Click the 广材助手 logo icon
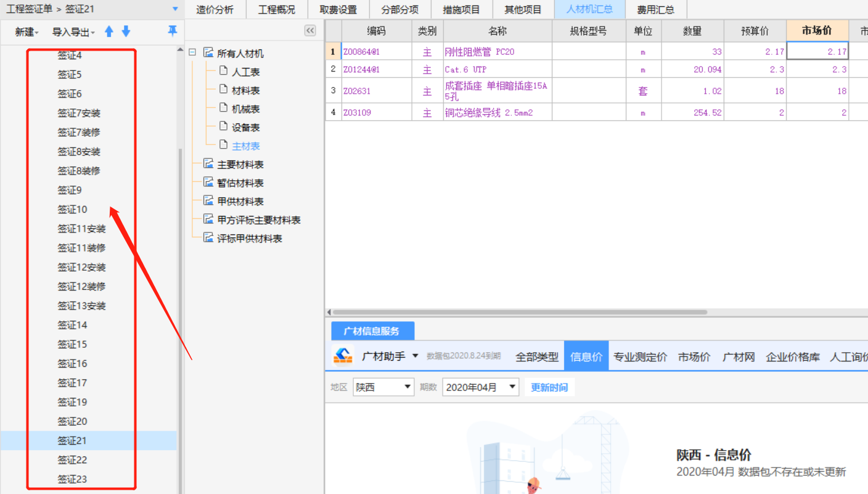 343,356
